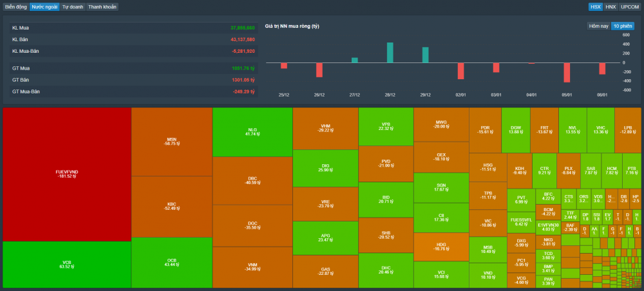Image resolution: width=644 pixels, height=291 pixels.
Task: Click the FRT -13.67 tỷ tile
Action: click(x=544, y=131)
